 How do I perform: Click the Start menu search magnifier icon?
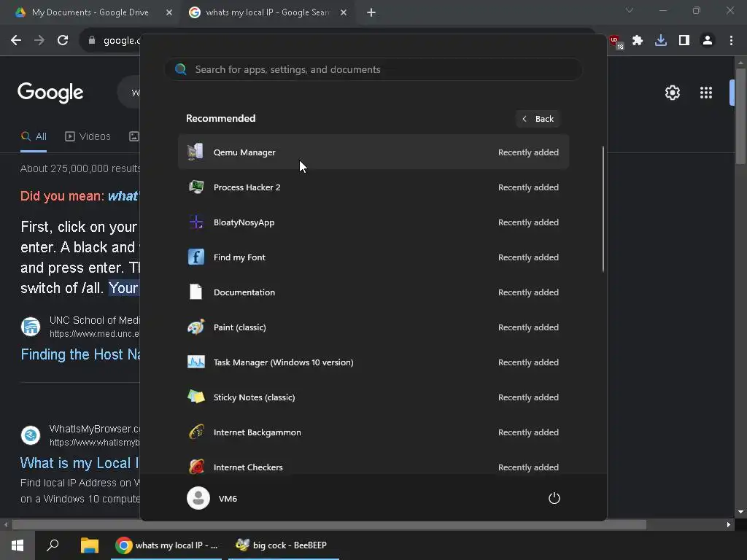pyautogui.click(x=181, y=69)
